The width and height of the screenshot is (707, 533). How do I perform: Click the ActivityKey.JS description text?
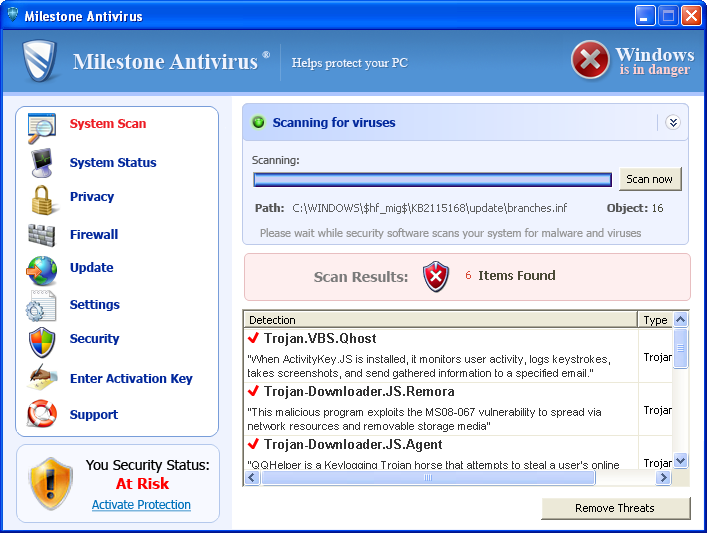429,366
